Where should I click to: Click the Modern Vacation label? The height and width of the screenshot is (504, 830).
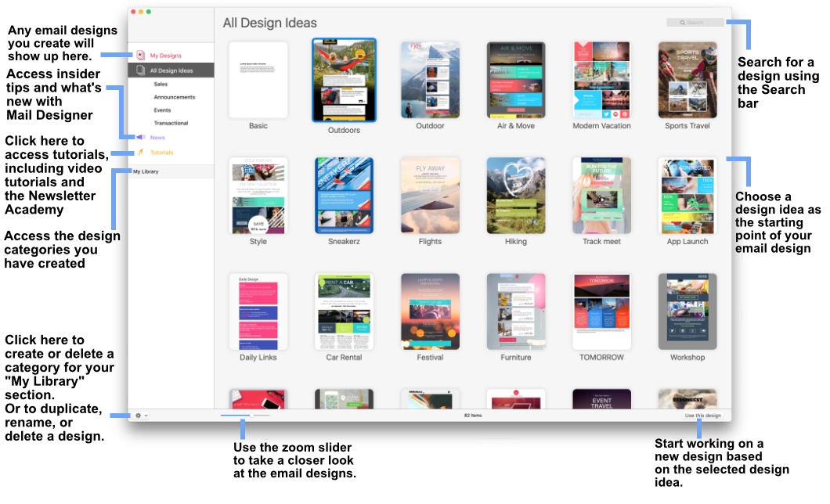[x=602, y=126]
